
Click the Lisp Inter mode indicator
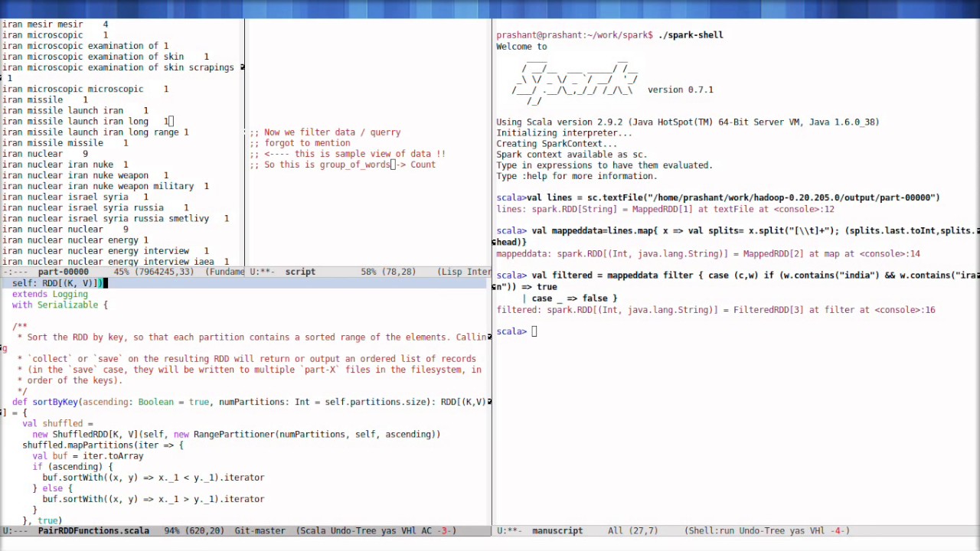coord(464,272)
